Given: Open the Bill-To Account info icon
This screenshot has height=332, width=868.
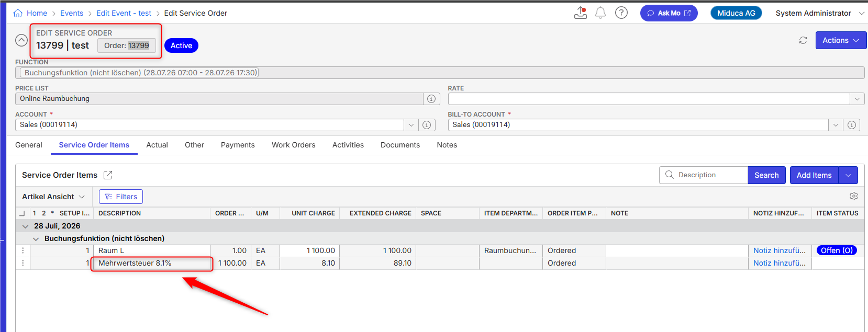Looking at the screenshot, I should pyautogui.click(x=852, y=125).
